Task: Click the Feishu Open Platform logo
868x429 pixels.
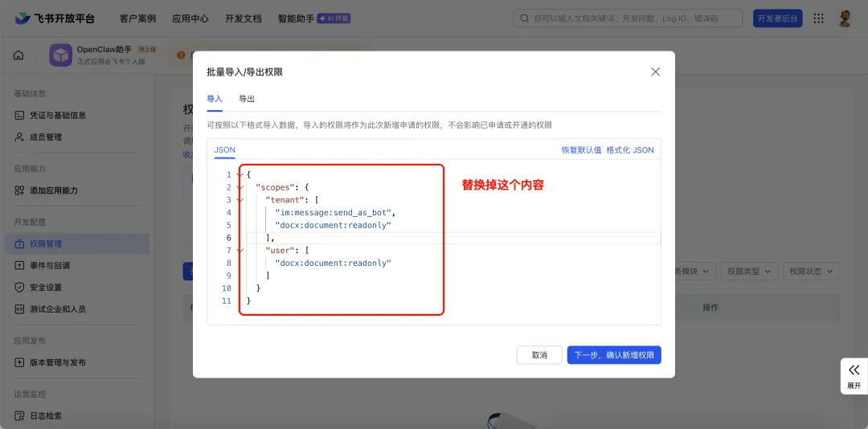Action: click(x=55, y=18)
